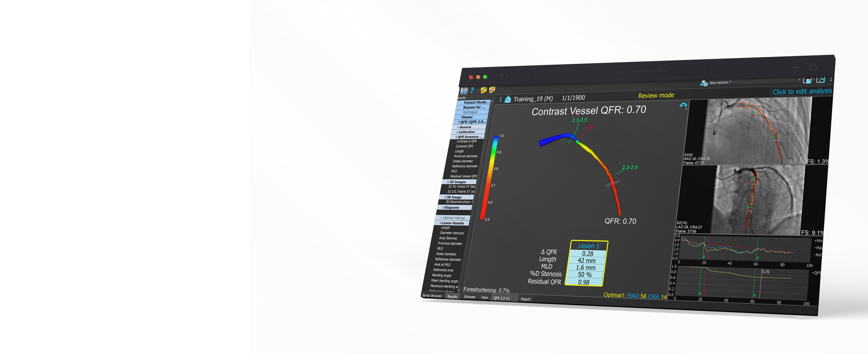Click the revert session undo icon

(x=821, y=80)
